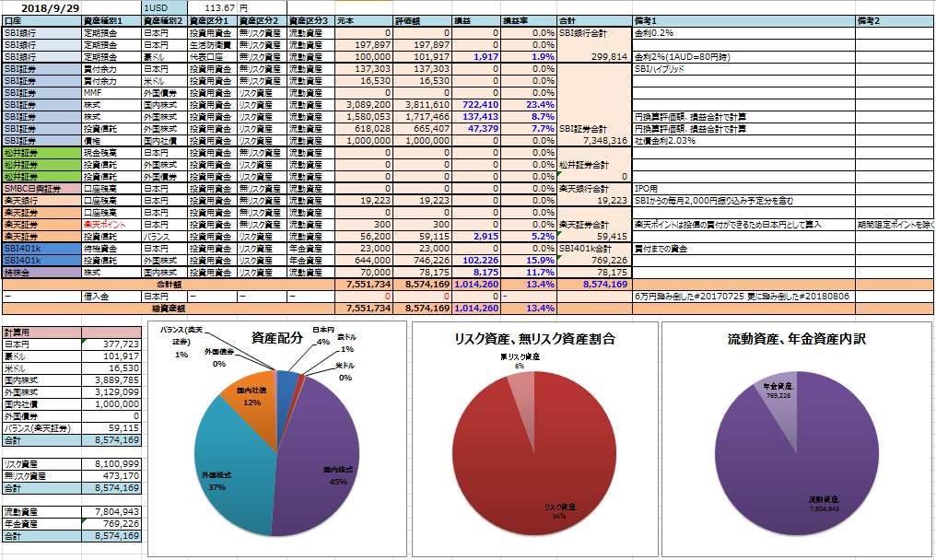Click the リスク資産 amount 8,100,999

(111, 464)
